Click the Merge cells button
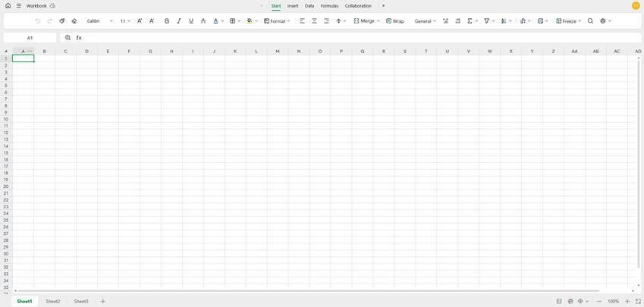644x307 pixels. click(x=366, y=21)
